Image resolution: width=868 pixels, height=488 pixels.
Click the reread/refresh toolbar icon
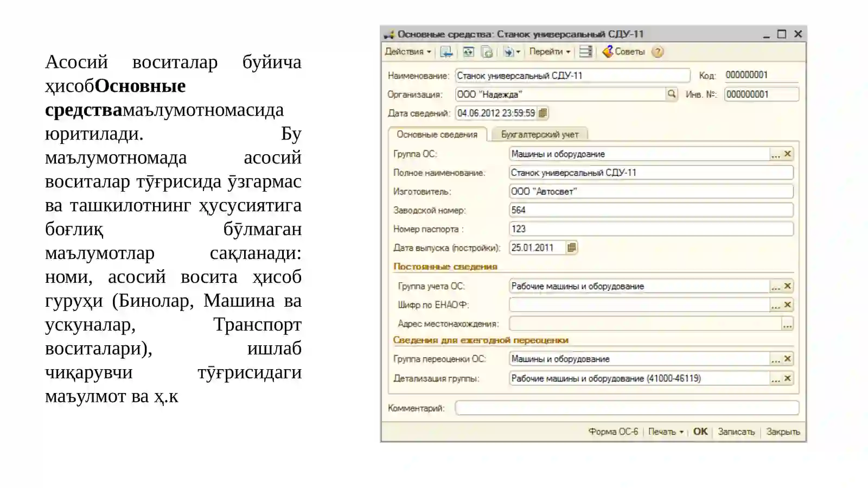pos(468,52)
